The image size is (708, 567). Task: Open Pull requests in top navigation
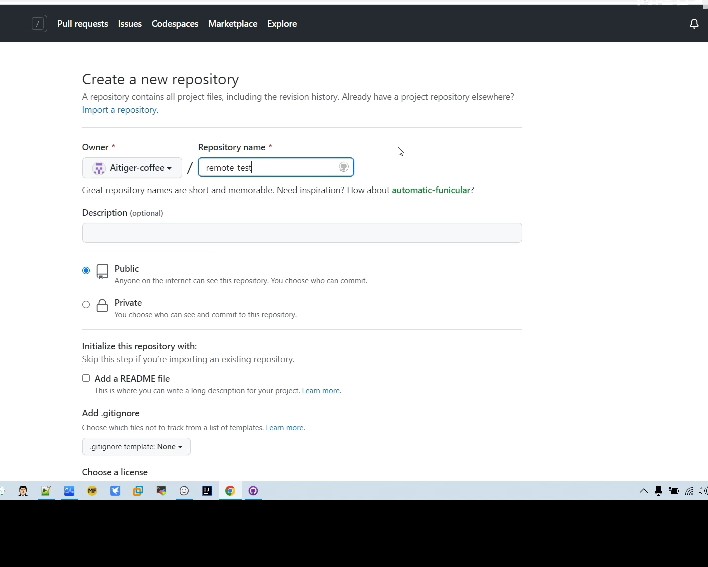(82, 24)
